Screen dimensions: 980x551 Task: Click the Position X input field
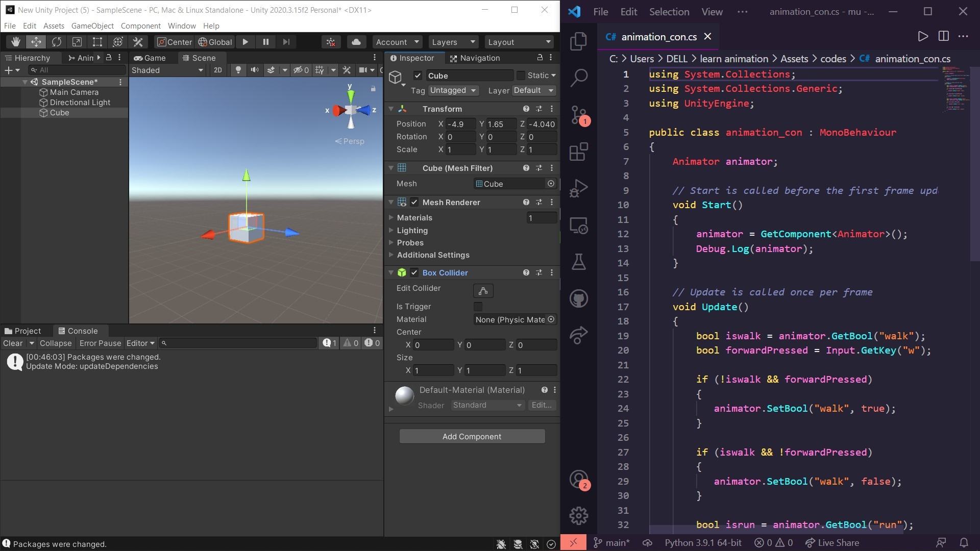pos(460,124)
